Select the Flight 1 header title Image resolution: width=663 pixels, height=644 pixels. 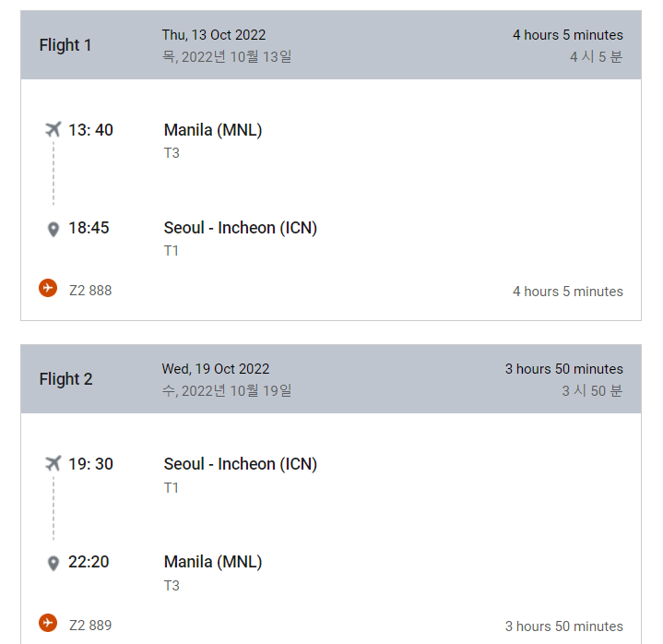click(x=65, y=45)
